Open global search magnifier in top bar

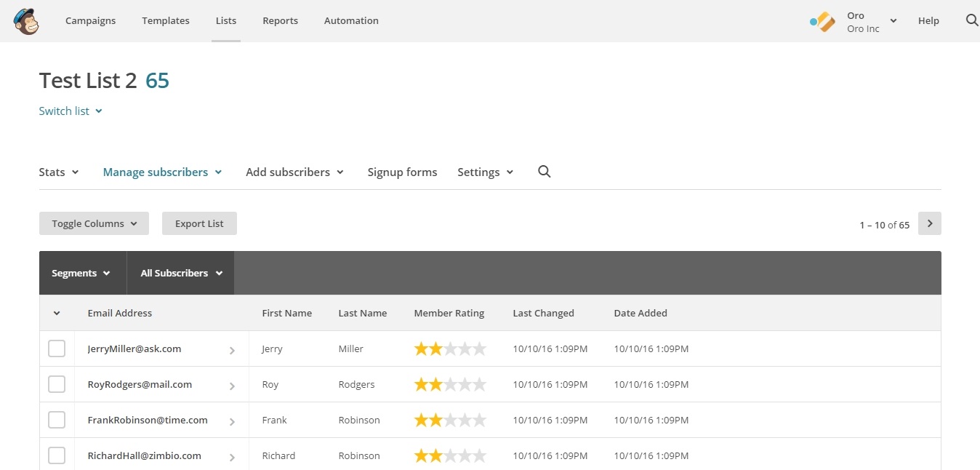[972, 20]
